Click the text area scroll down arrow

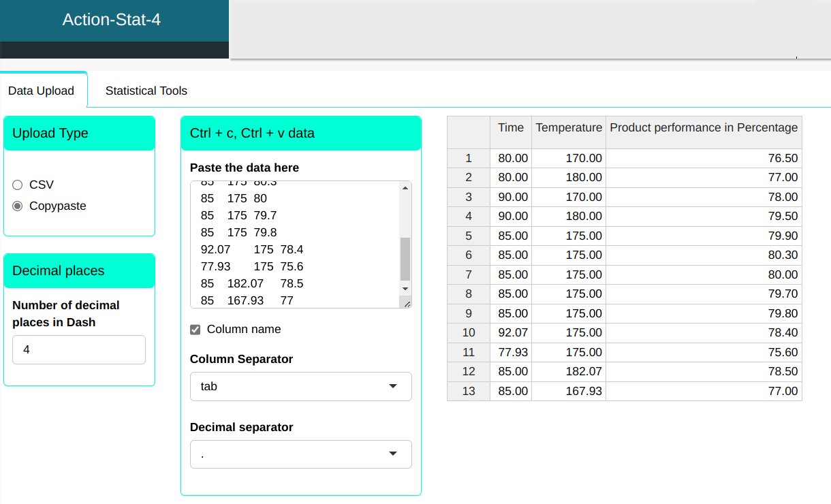tap(405, 289)
